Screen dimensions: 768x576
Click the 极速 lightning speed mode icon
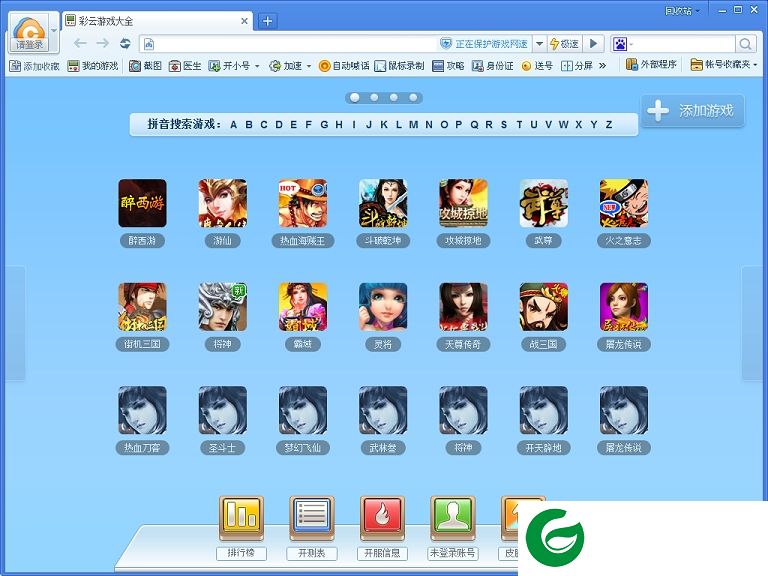(x=564, y=44)
